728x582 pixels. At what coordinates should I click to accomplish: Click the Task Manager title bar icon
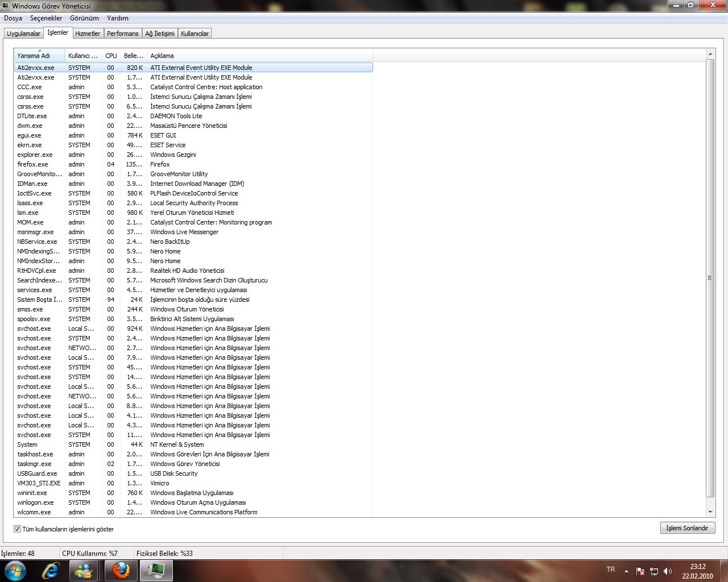tap(5, 6)
